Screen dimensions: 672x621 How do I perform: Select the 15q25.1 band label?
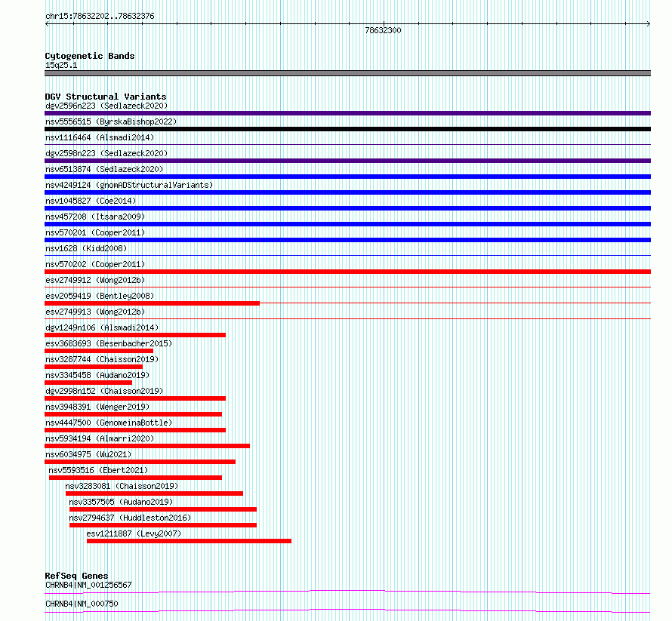(61, 65)
